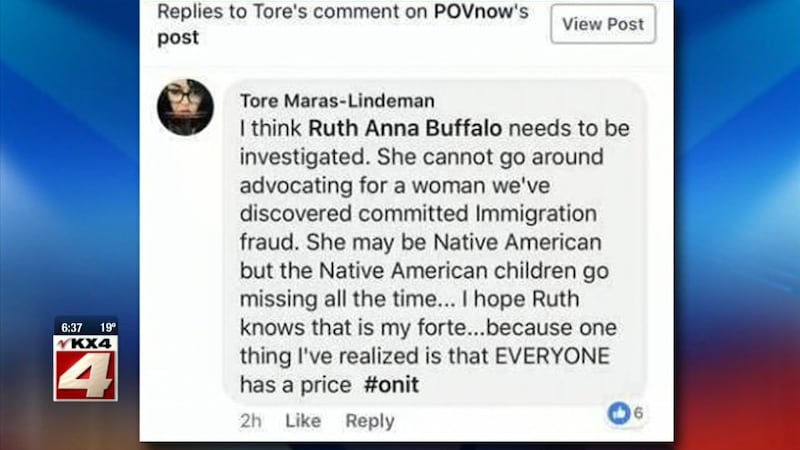Click the 6:37 clock display
This screenshot has height=450, width=800.
click(71, 328)
